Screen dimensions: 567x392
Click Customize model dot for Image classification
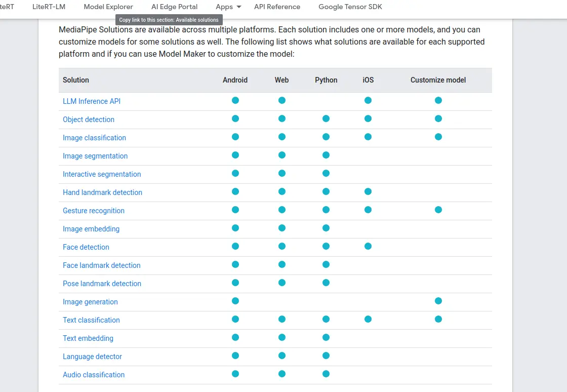point(438,137)
